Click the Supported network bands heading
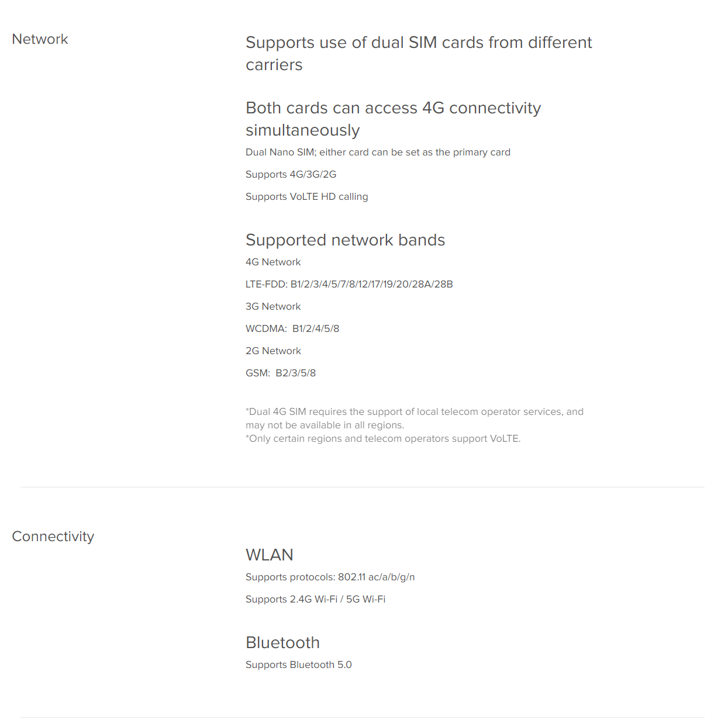This screenshot has width=728, height=727. point(345,240)
